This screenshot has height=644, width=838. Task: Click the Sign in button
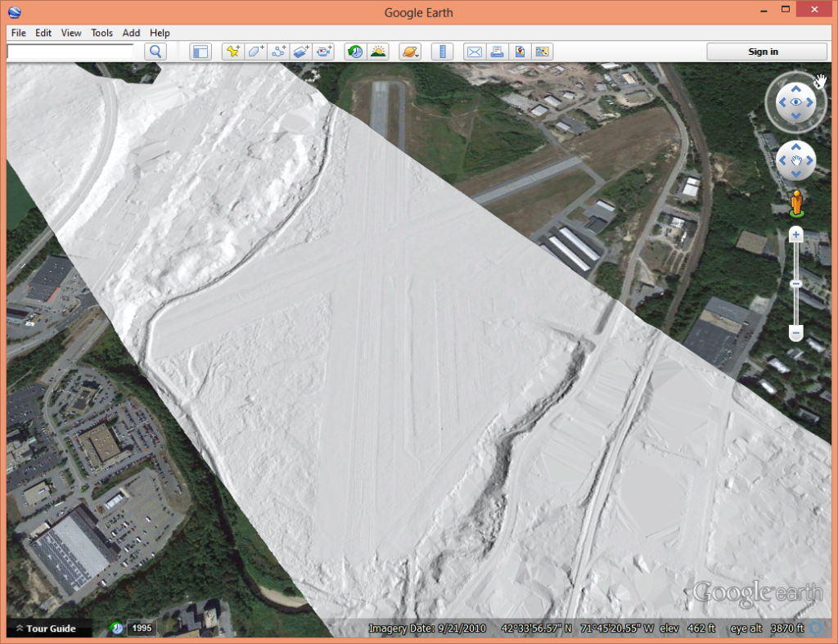pyautogui.click(x=763, y=52)
